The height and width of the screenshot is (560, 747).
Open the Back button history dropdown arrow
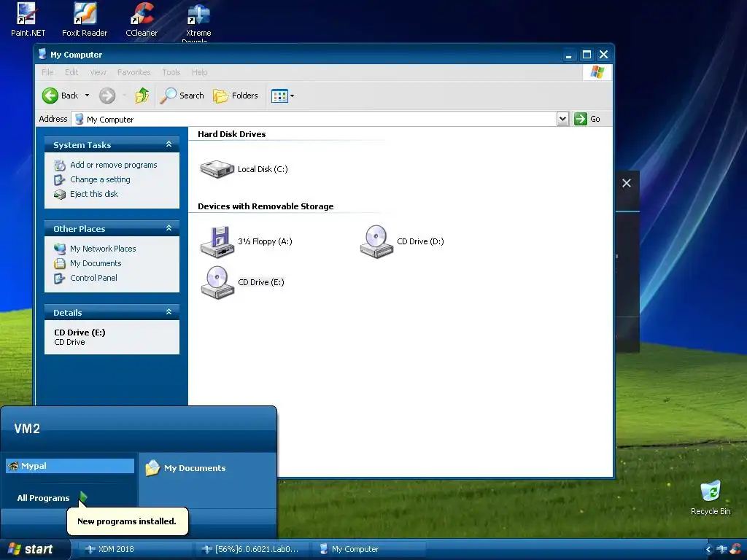tap(88, 96)
